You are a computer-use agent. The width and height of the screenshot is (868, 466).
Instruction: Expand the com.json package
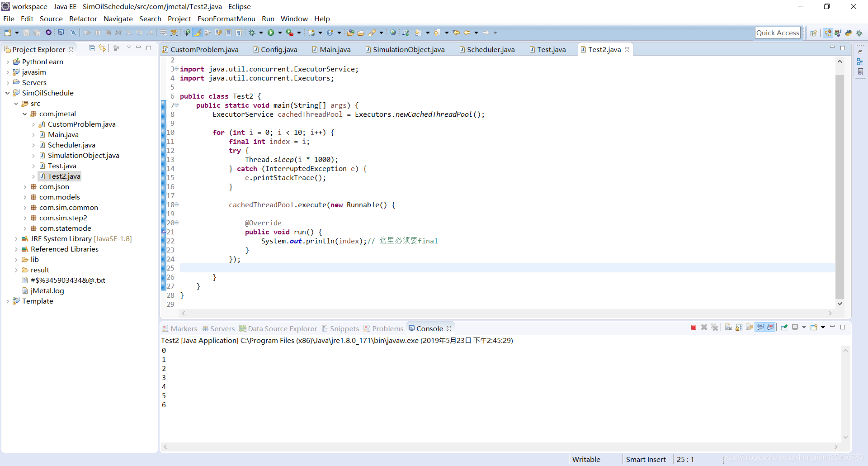[x=25, y=187]
